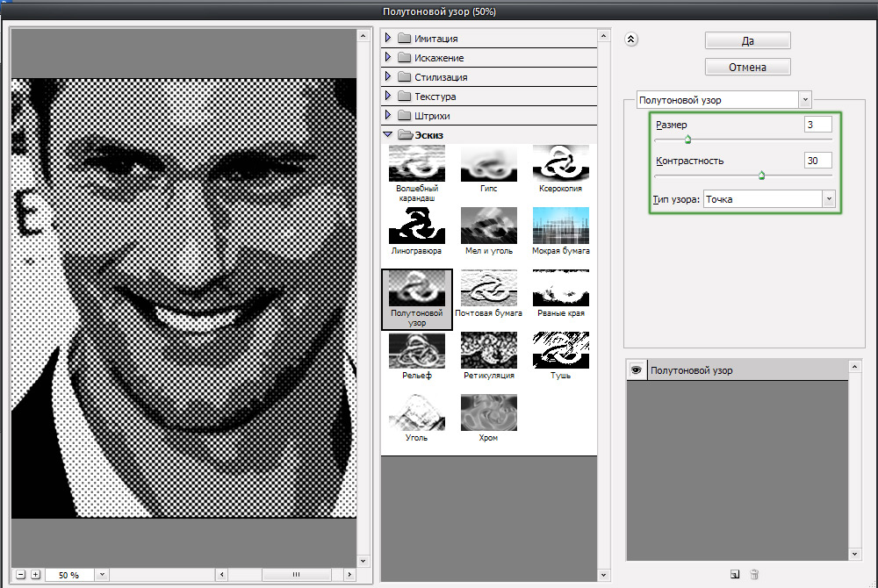Collapse the filter gallery thumbnails panel
Viewport: 878px width, 588px height.
630,39
